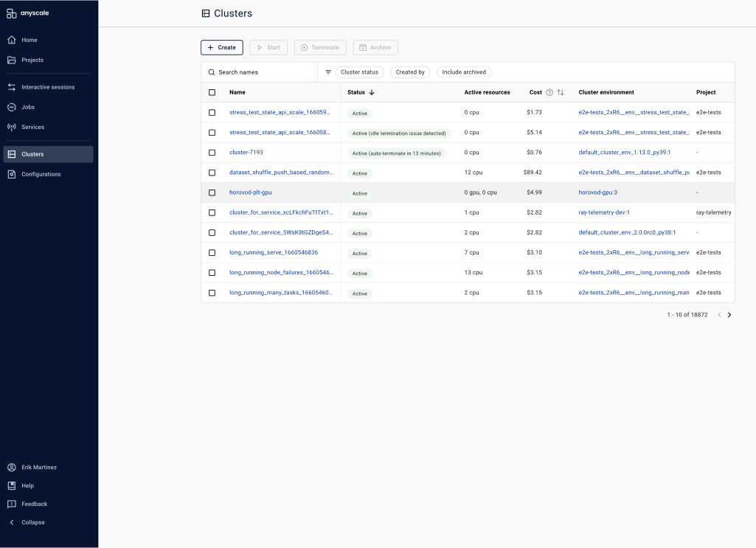Click the Configurations icon in sidebar
This screenshot has height=548, width=756.
coord(12,175)
